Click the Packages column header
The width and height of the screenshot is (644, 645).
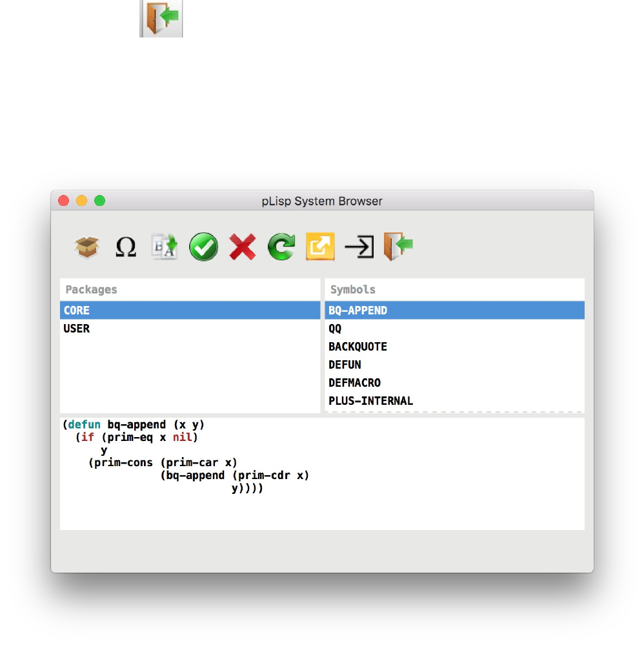[x=190, y=290]
